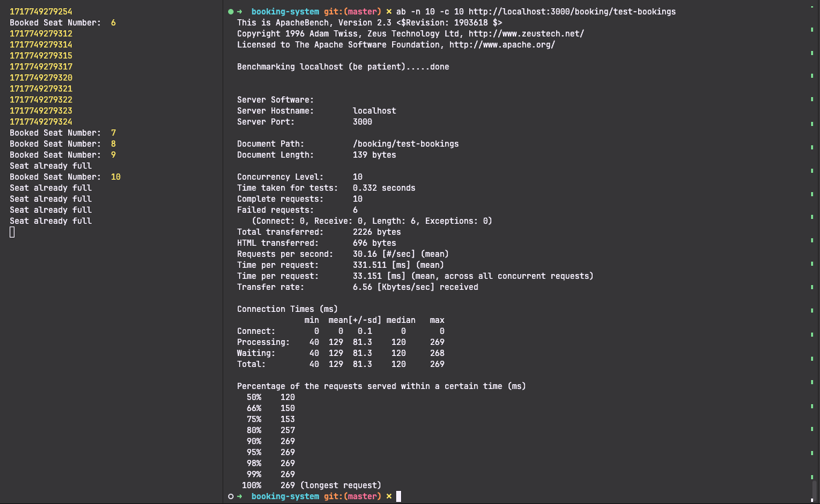Click the green dot beside the ab command
This screenshot has width=820, height=504.
[230, 12]
